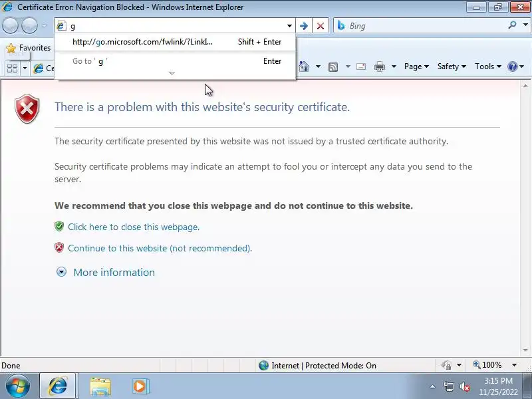Viewport: 532px width, 399px height.
Task: Open the status bar security dropdown arrow
Action: pos(459,365)
